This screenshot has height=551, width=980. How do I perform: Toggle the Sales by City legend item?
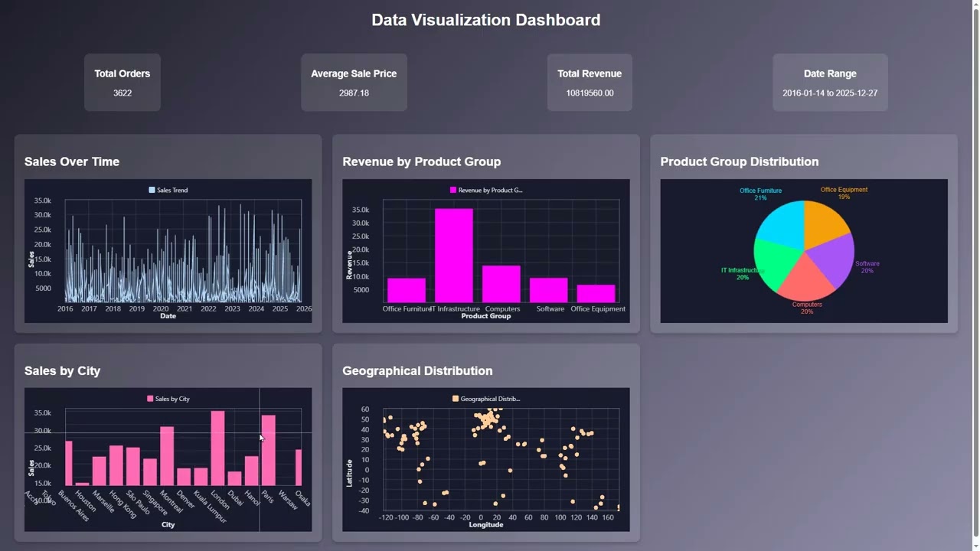pyautogui.click(x=168, y=399)
